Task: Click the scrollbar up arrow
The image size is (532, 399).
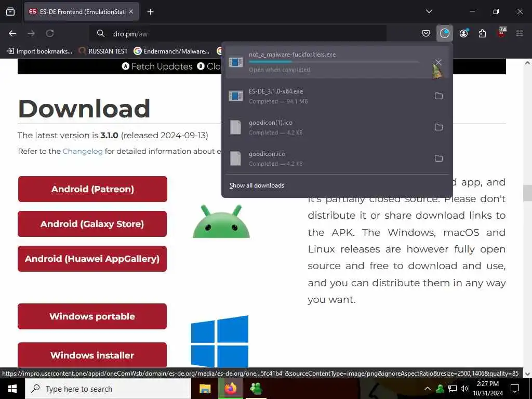Action: tap(527, 63)
